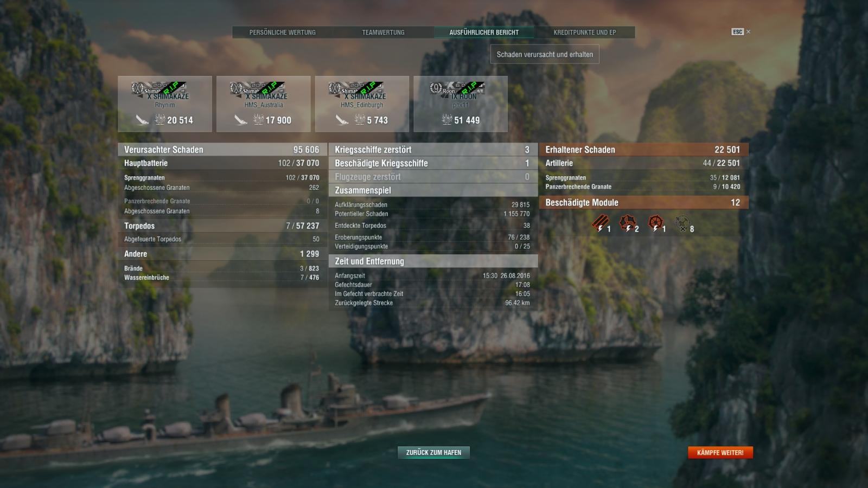The width and height of the screenshot is (868, 488).
Task: Click the damaged torpedo tubes module icon
Action: [x=600, y=223]
